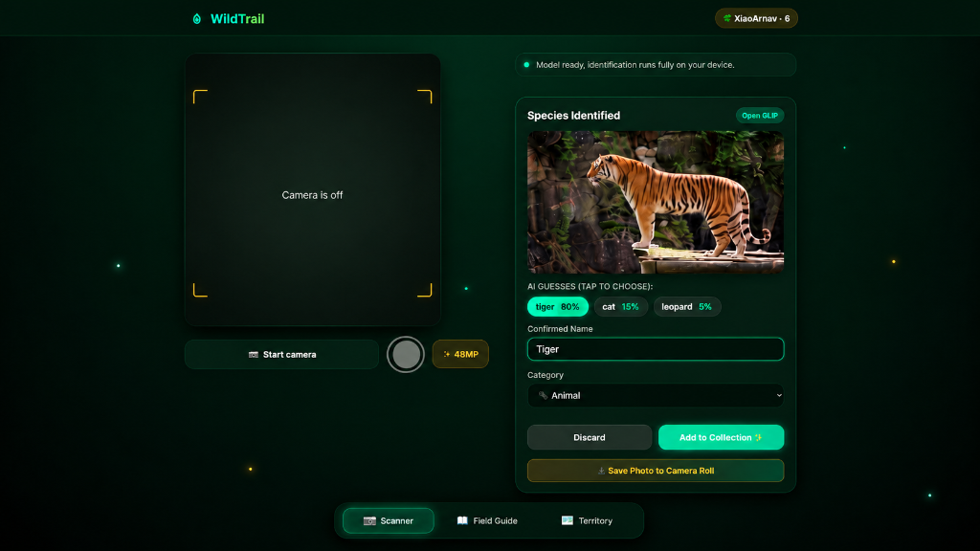
Task: Click the Model ready status message
Action: 635,65
